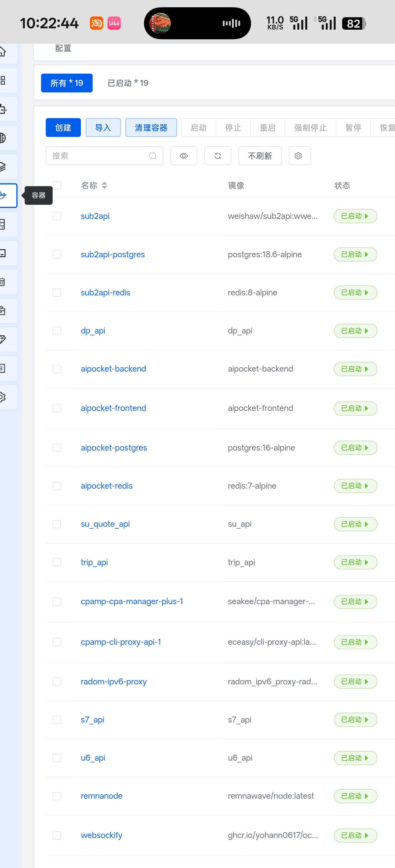Image resolution: width=395 pixels, height=868 pixels.
Task: Check the sub2api container checkbox
Action: [x=57, y=216]
